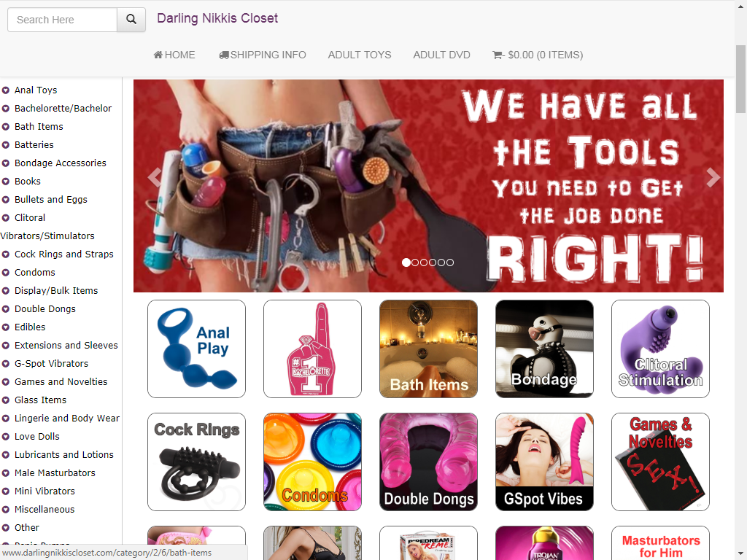Open the Bath Items sidebar category
The width and height of the screenshot is (747, 560).
tap(39, 127)
